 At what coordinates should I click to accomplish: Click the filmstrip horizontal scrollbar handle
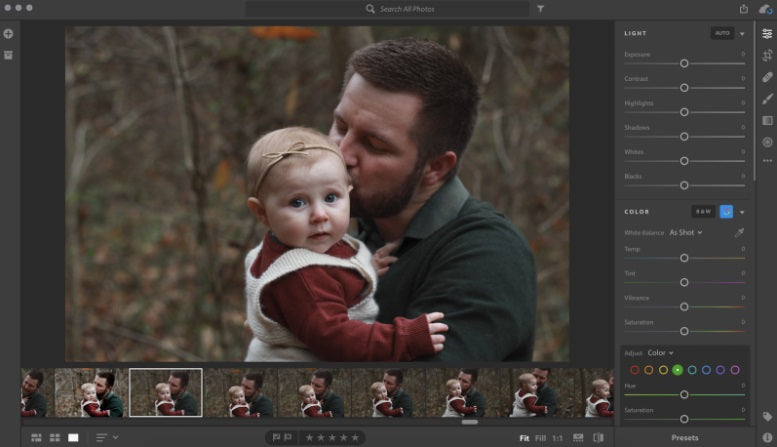(470, 422)
